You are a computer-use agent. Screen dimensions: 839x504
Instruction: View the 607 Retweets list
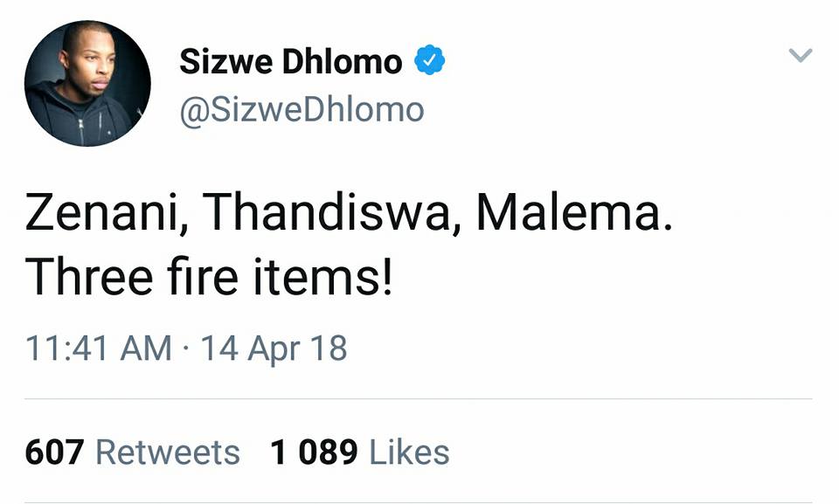pos(132,452)
